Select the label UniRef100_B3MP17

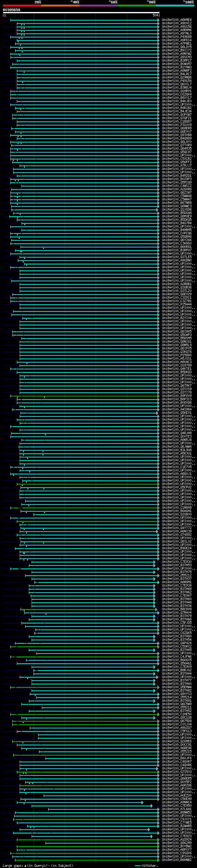coord(177,61)
